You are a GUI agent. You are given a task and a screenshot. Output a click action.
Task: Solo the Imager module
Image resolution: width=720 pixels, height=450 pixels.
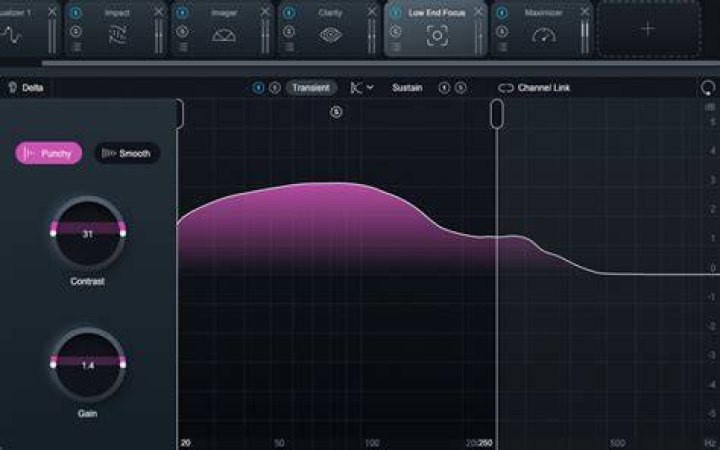click(x=182, y=31)
